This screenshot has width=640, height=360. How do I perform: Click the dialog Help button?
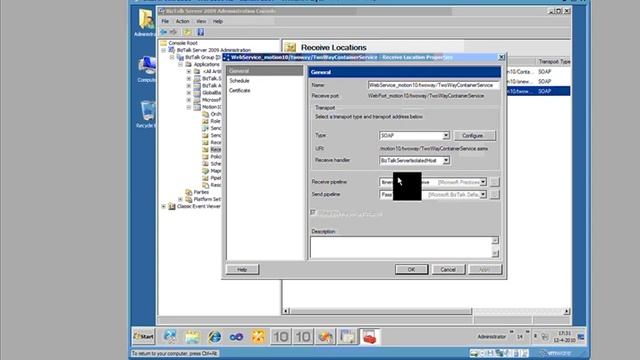tap(242, 269)
